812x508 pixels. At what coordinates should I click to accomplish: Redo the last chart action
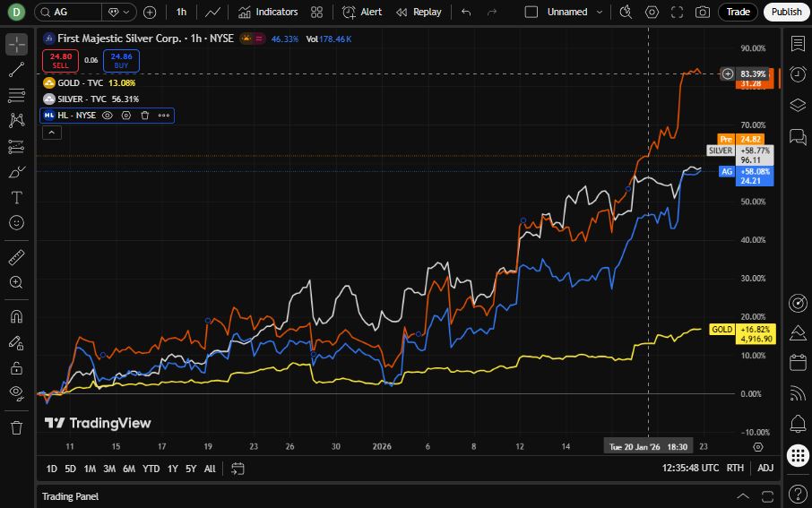(492, 12)
